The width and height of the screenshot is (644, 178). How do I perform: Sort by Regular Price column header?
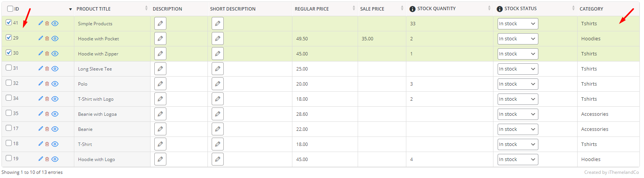[312, 9]
